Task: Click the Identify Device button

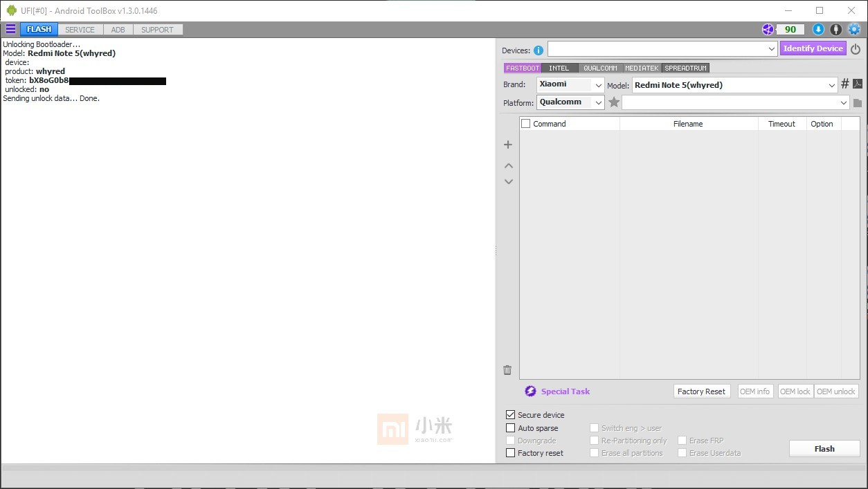Action: coord(813,48)
